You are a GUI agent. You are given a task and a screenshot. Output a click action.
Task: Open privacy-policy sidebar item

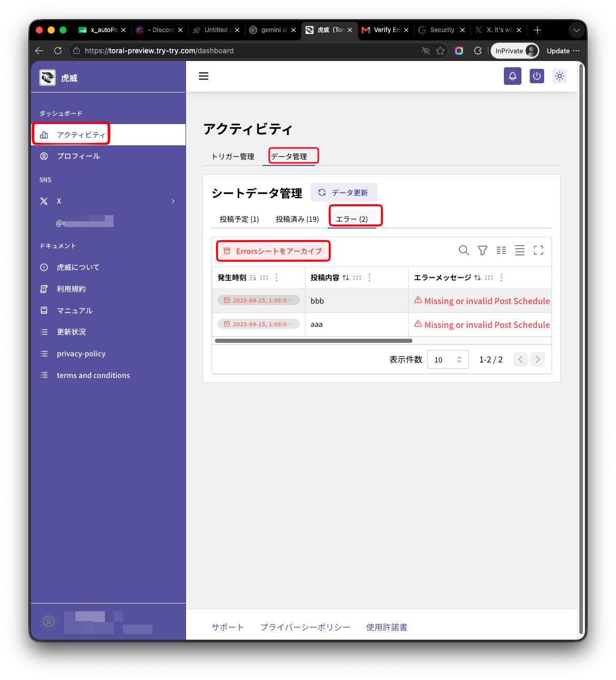click(x=108, y=354)
